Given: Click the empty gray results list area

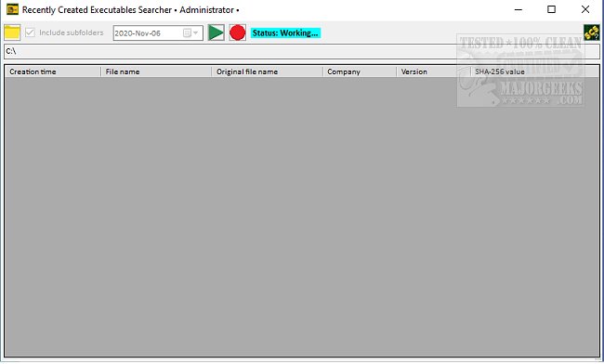Looking at the screenshot, I should point(302,216).
